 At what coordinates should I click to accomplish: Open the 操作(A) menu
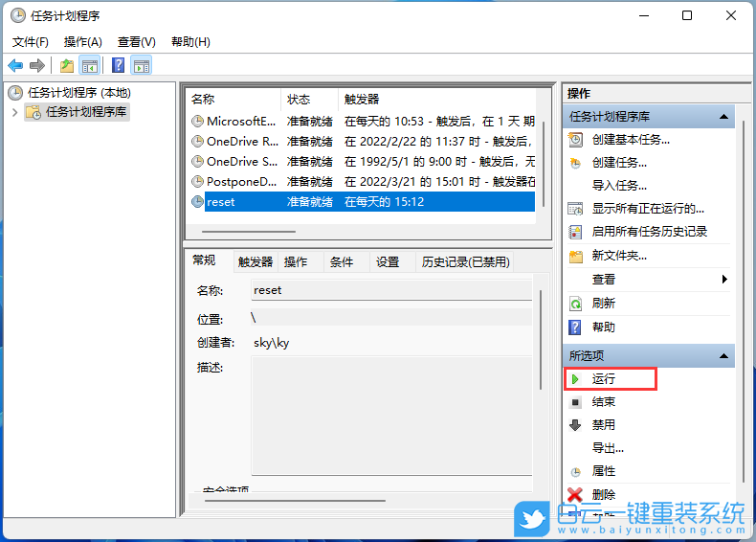tap(83, 42)
